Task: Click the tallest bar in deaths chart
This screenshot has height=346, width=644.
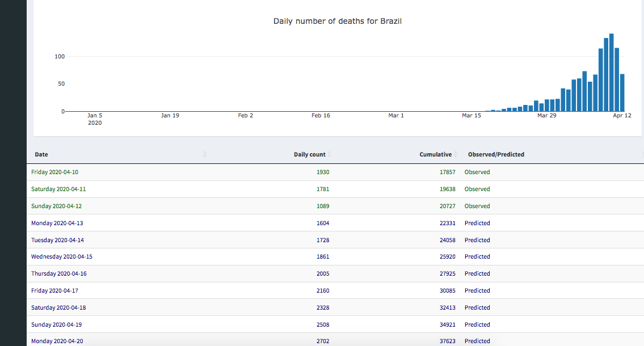Action: pyautogui.click(x=612, y=73)
